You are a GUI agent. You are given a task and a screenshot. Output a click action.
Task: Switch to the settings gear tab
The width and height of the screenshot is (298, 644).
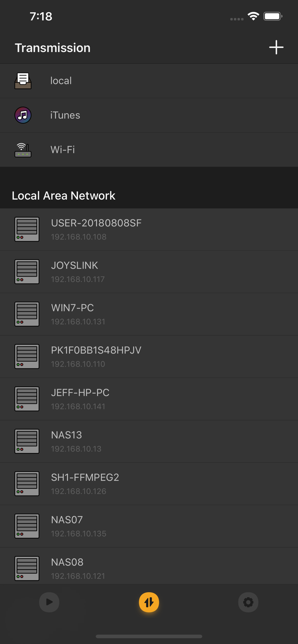pos(248,602)
